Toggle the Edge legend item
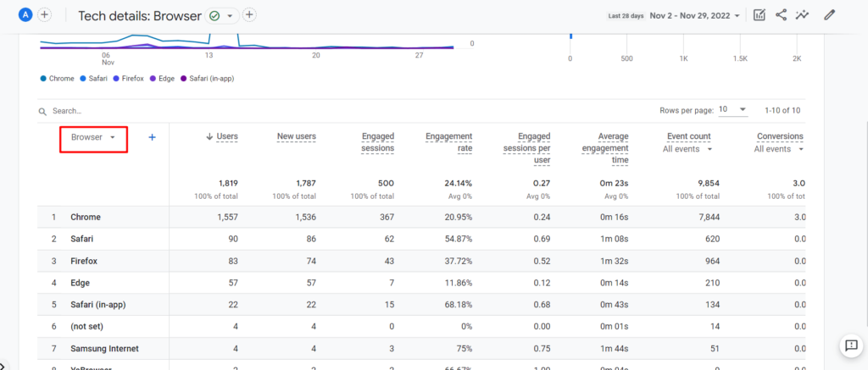 click(162, 79)
